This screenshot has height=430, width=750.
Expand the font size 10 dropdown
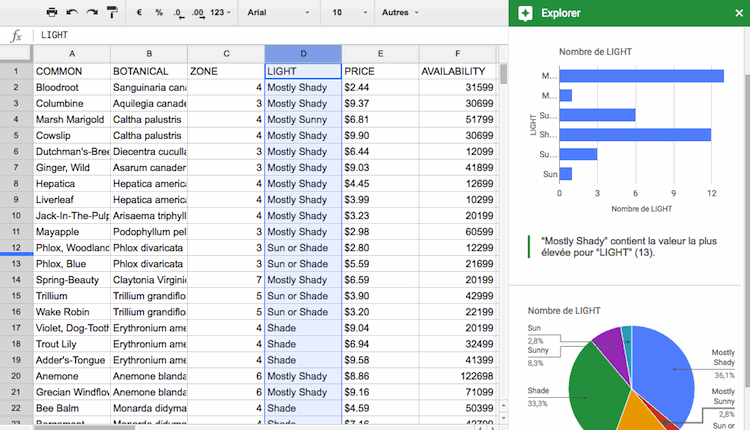click(347, 13)
